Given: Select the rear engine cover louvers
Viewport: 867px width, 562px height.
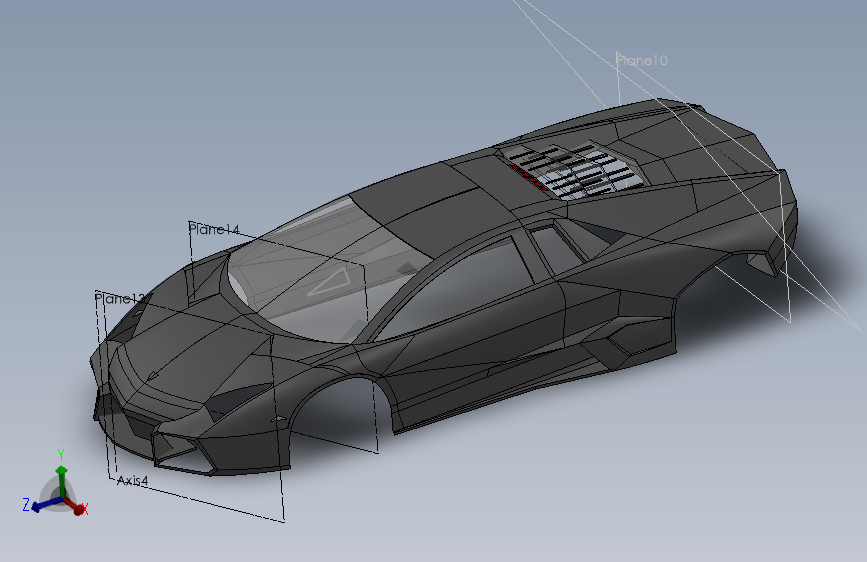Looking at the screenshot, I should coord(575,168).
